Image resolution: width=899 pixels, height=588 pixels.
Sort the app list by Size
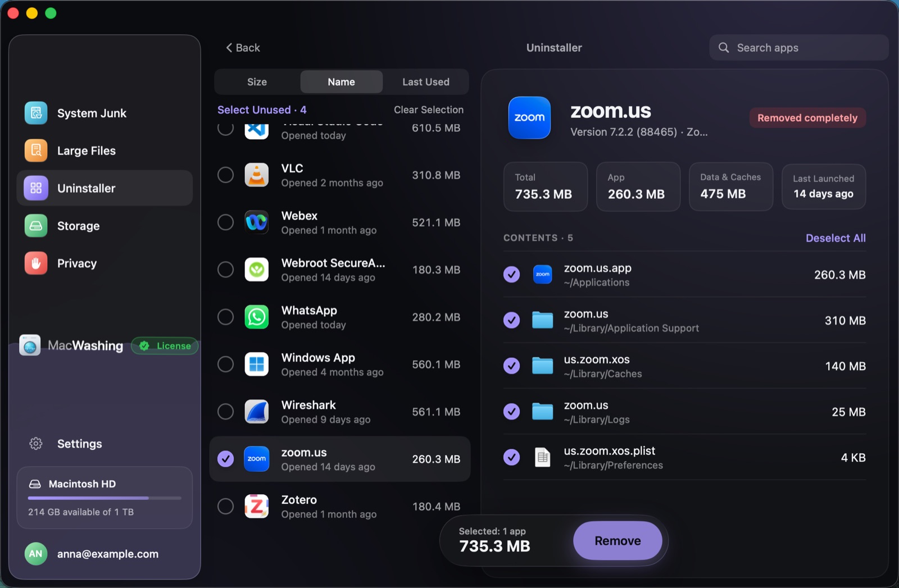click(x=257, y=82)
